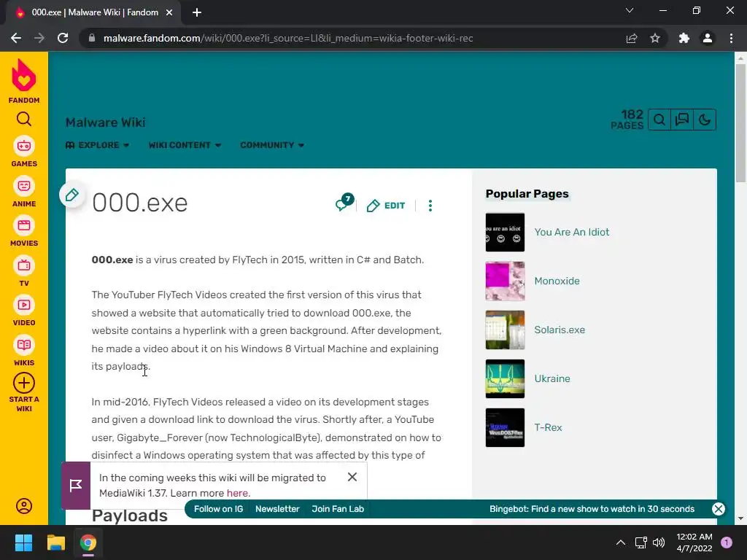Open the Solaris.exe page link

(560, 330)
